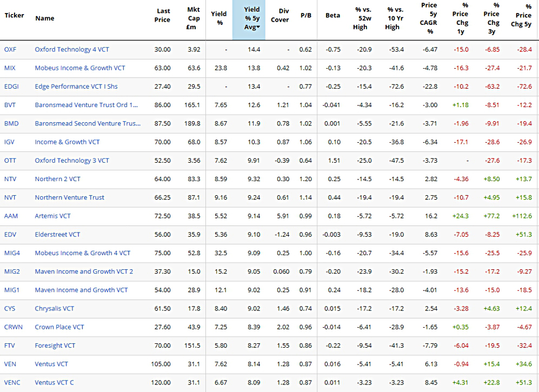The image size is (539, 392).
Task: Click the Ticker column header
Action: tap(14, 16)
